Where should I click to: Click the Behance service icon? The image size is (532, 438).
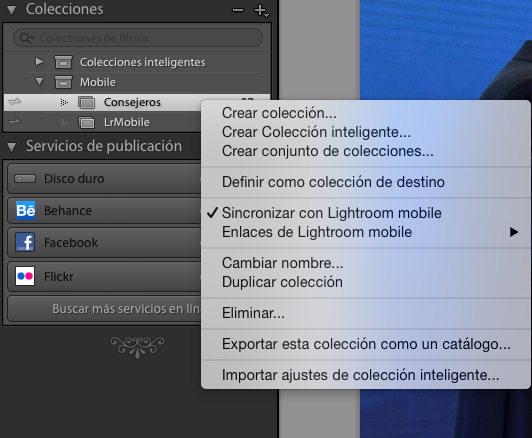click(25, 210)
